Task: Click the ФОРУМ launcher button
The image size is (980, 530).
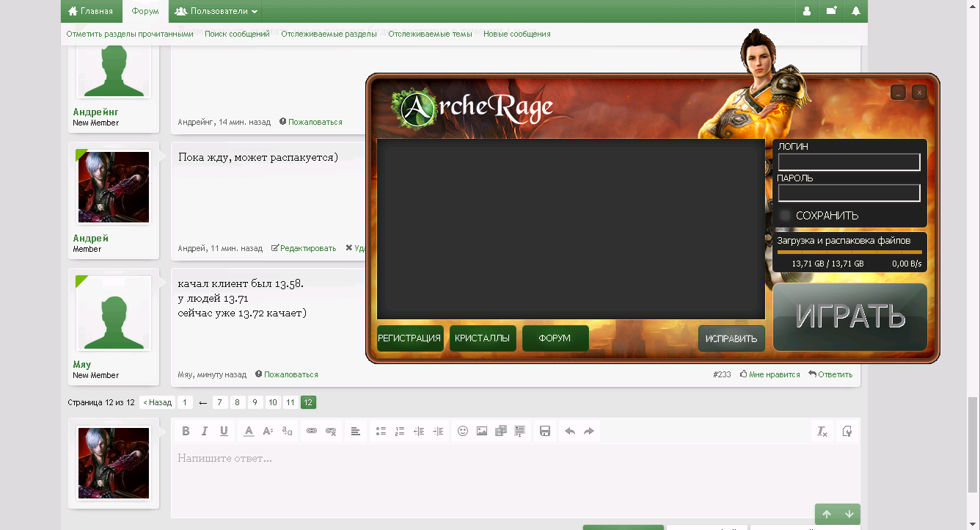Action: (555, 338)
